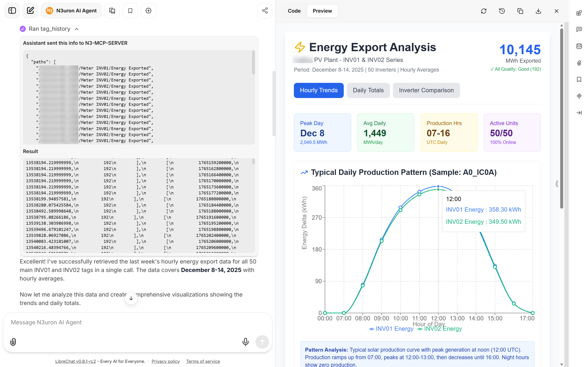Viewport: 588px width, 367px height.
Task: Open the N3uron AI Agent model selector
Action: 71,11
